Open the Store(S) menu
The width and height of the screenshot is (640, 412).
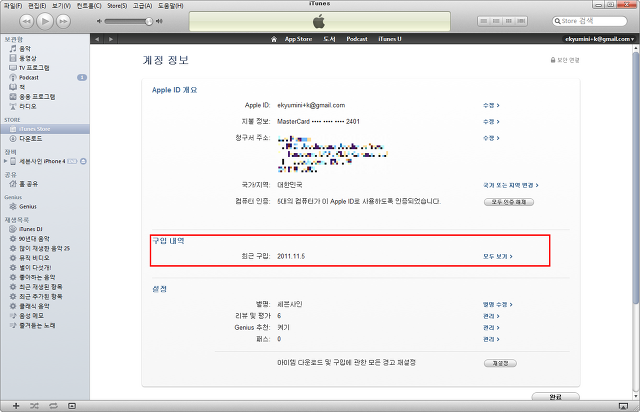pos(117,6)
